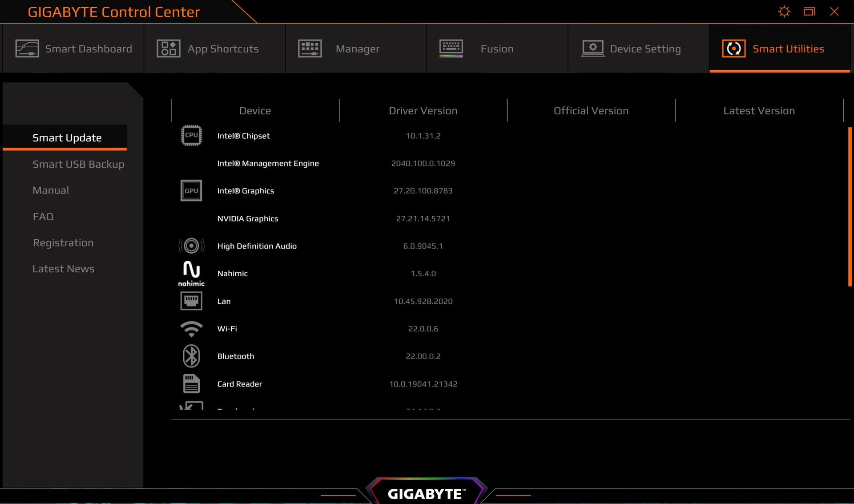Switch to the Smart Dashboard tab

[74, 48]
